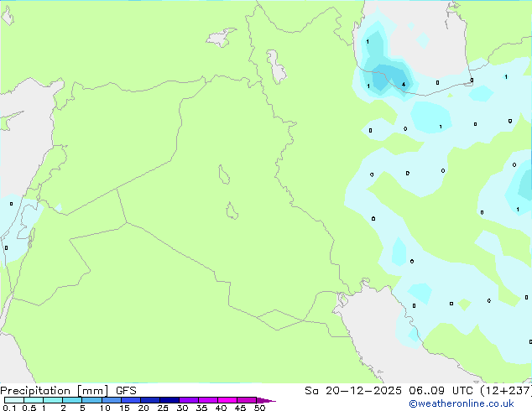Viewport: 532px width, 411px height.
Task: Click the '40' legend scale label
Action: coord(221,408)
